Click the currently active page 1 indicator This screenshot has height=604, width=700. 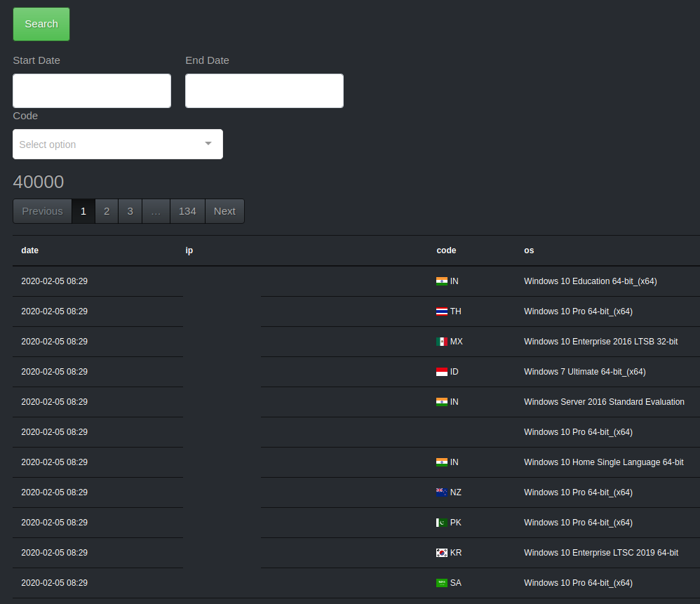click(83, 210)
